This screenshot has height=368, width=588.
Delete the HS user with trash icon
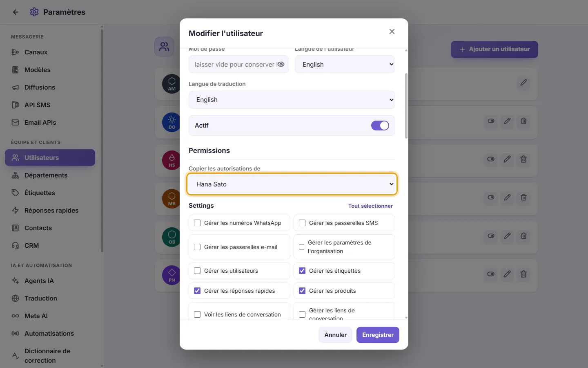tap(523, 159)
